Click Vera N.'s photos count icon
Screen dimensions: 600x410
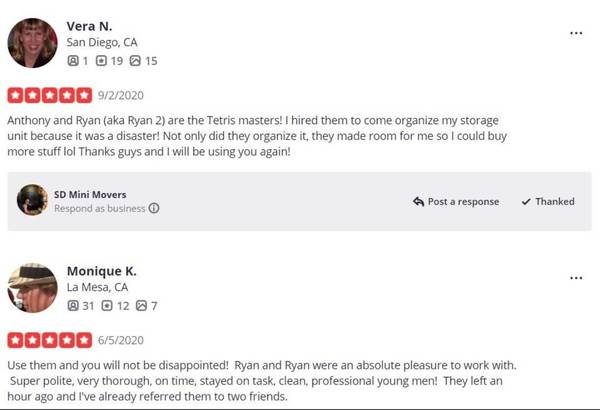click(x=135, y=60)
